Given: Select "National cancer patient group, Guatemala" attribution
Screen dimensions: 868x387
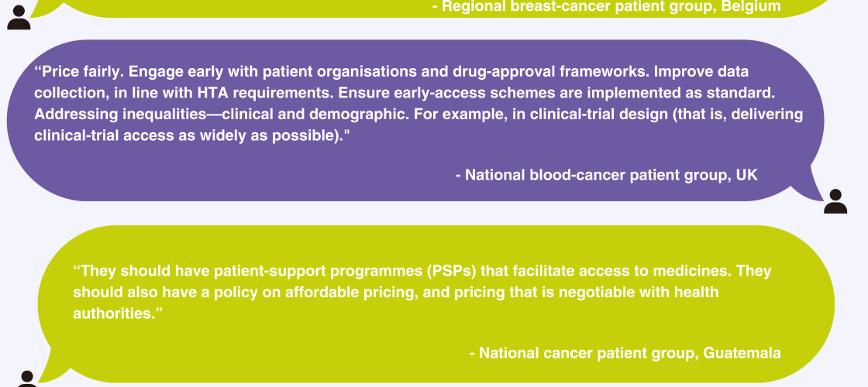Looking at the screenshot, I should point(625,353).
